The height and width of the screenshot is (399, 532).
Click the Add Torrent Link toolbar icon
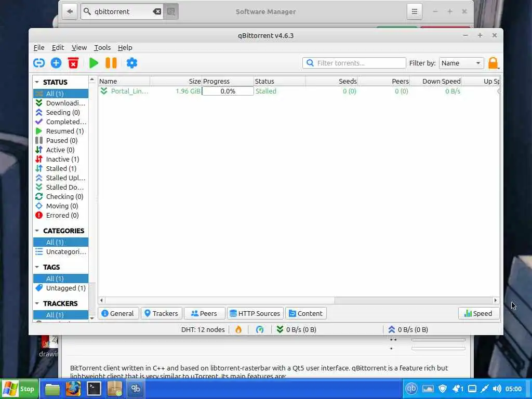pyautogui.click(x=39, y=63)
